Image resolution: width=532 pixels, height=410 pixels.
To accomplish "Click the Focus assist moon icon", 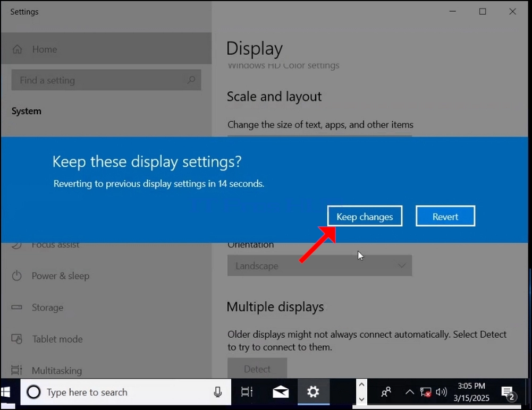I will click(x=16, y=245).
